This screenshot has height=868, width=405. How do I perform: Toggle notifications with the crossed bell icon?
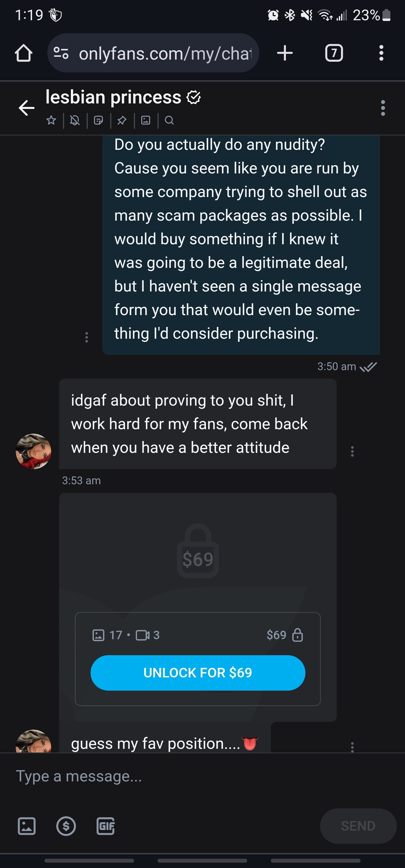(75, 120)
